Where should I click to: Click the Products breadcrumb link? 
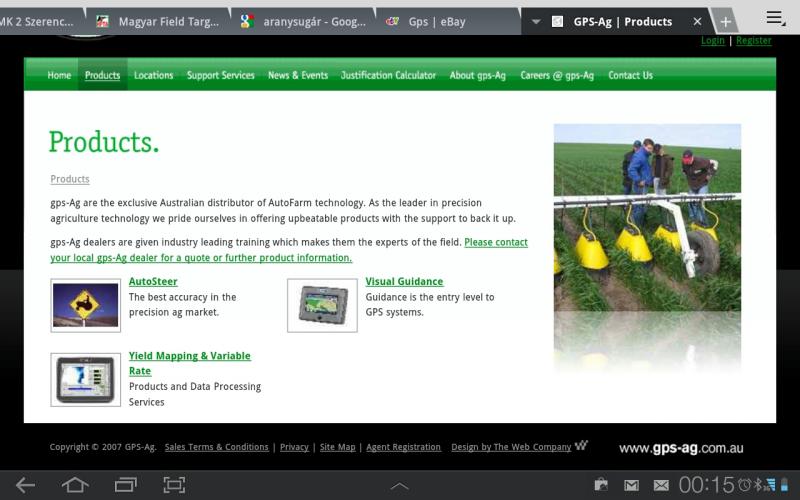[70, 179]
